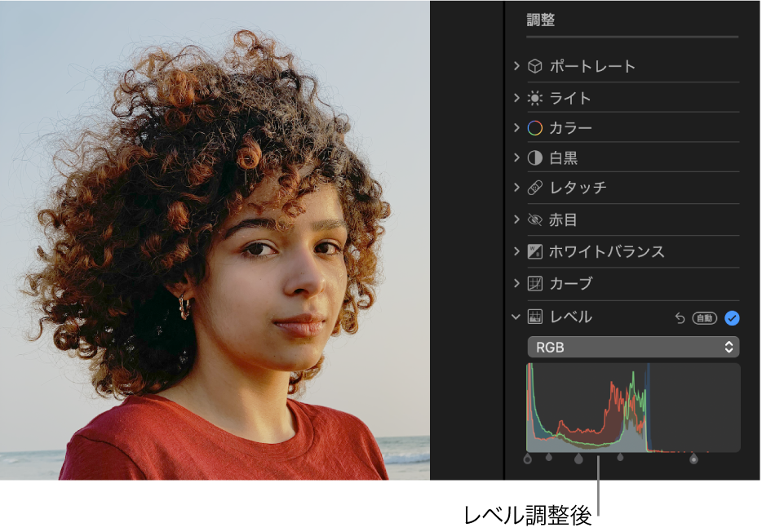
Task: Click the ホワイトバランス label
Action: click(x=606, y=251)
